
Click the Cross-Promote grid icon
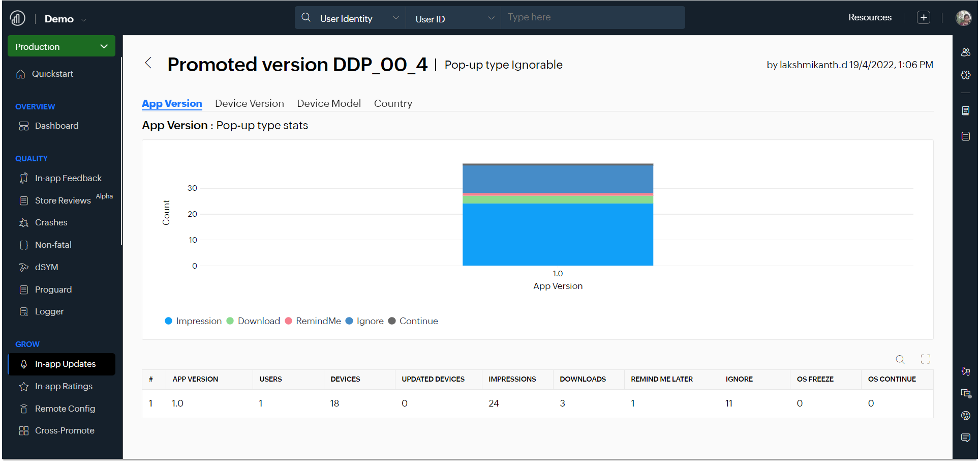click(24, 431)
